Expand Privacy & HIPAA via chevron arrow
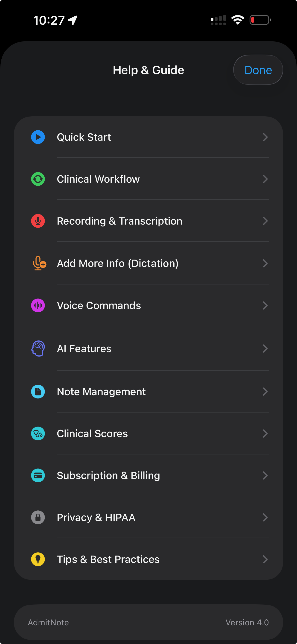This screenshot has height=644, width=297. click(265, 517)
